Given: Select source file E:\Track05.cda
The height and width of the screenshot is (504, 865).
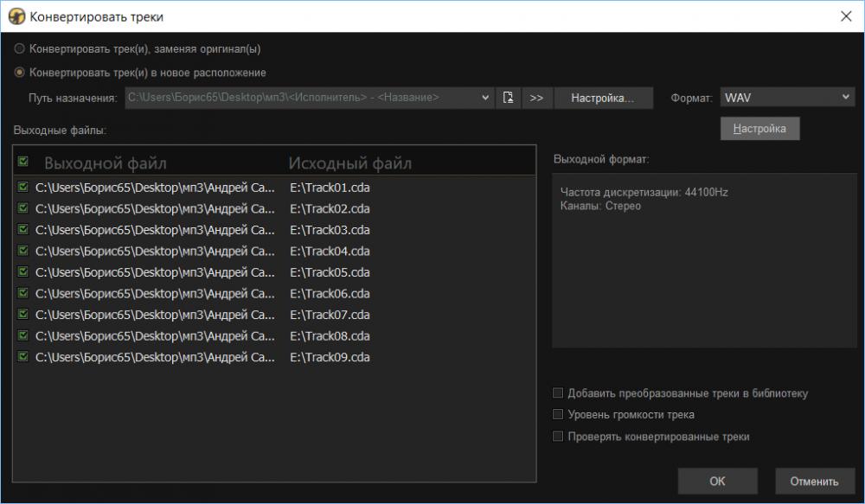Looking at the screenshot, I should 330,272.
